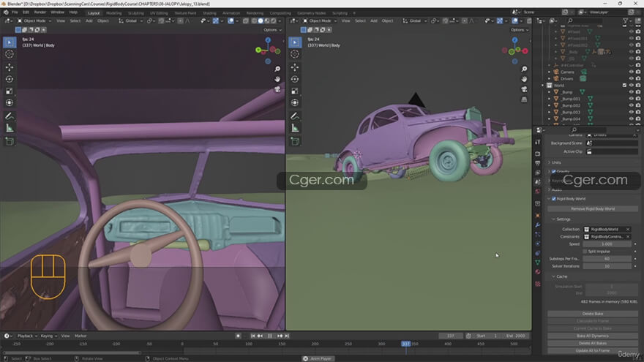The image size is (644, 362).
Task: Click the timeline playhead at frame 337
Action: 405,344
